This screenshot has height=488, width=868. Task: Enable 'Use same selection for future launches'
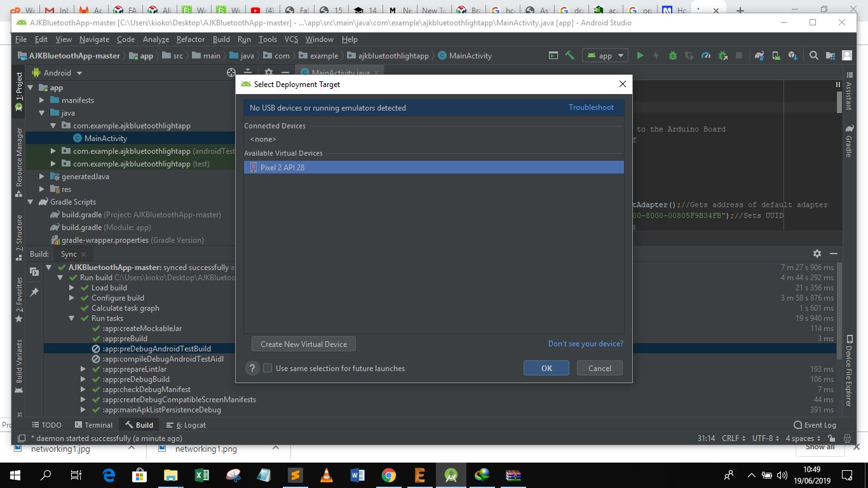click(268, 369)
